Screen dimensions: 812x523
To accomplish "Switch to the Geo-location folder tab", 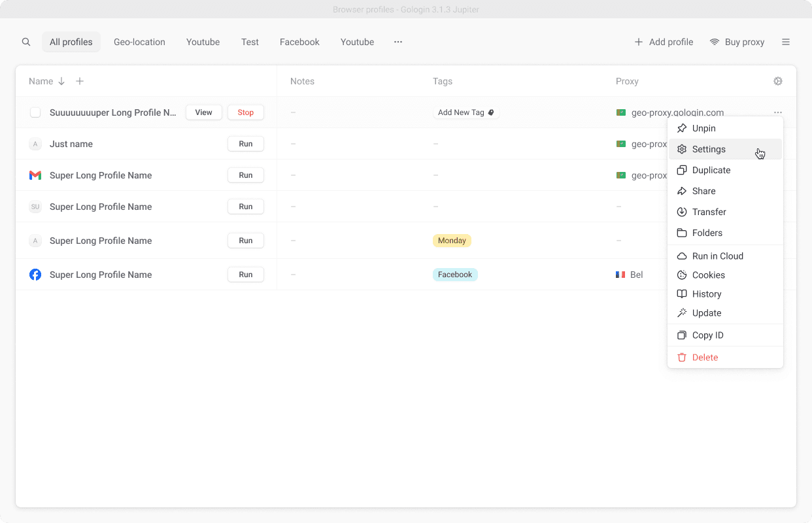I will pyautogui.click(x=139, y=42).
